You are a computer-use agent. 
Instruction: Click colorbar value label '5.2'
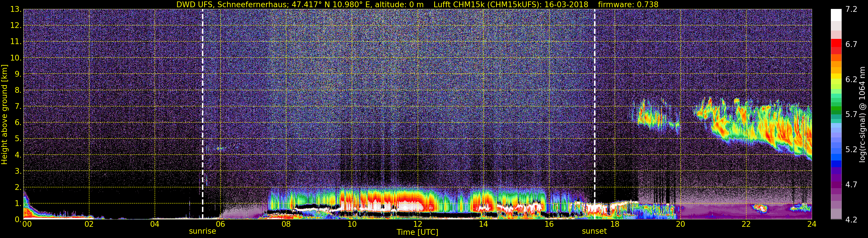[x=851, y=149]
